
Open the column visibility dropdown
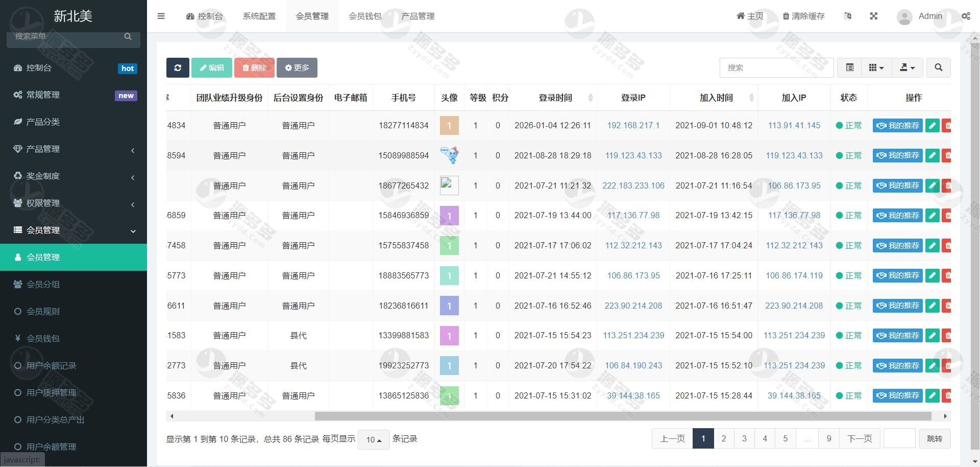coord(876,67)
